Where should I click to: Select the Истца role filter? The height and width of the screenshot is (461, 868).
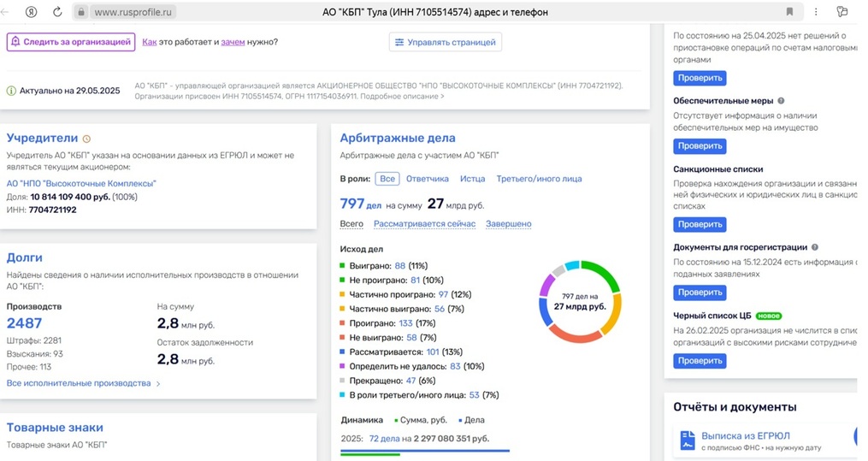(x=472, y=179)
